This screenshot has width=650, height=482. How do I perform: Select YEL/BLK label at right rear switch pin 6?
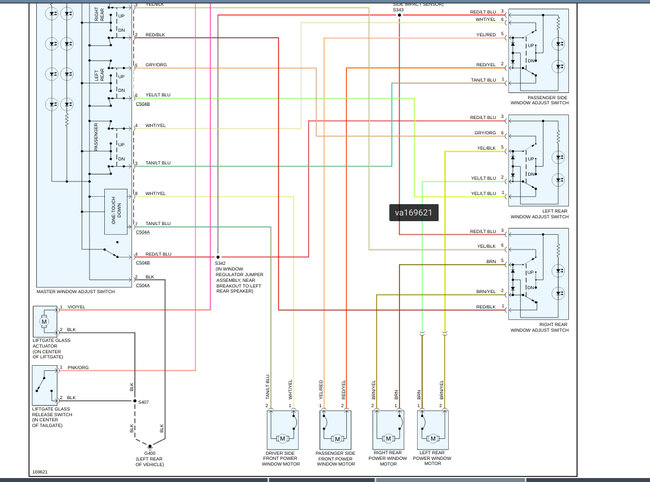(x=486, y=246)
